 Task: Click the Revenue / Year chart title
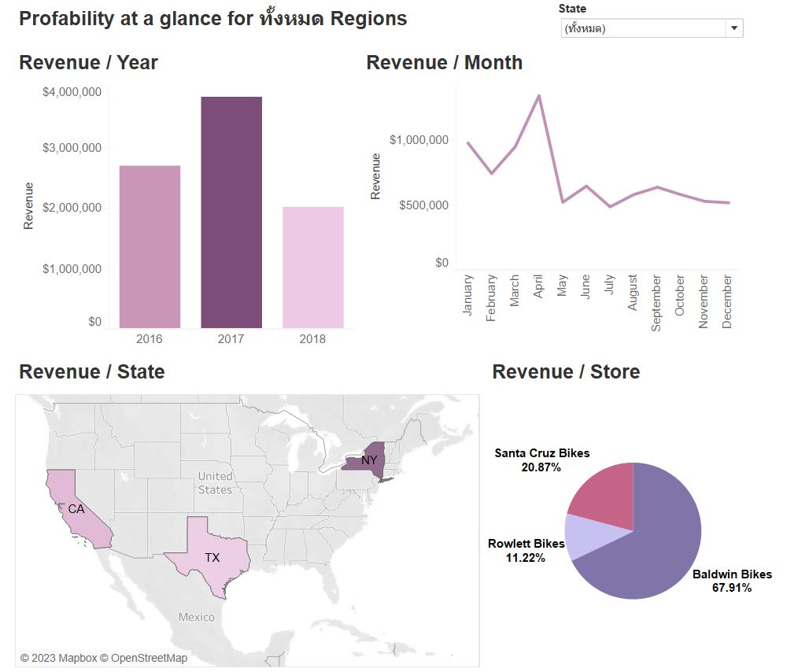pos(88,63)
